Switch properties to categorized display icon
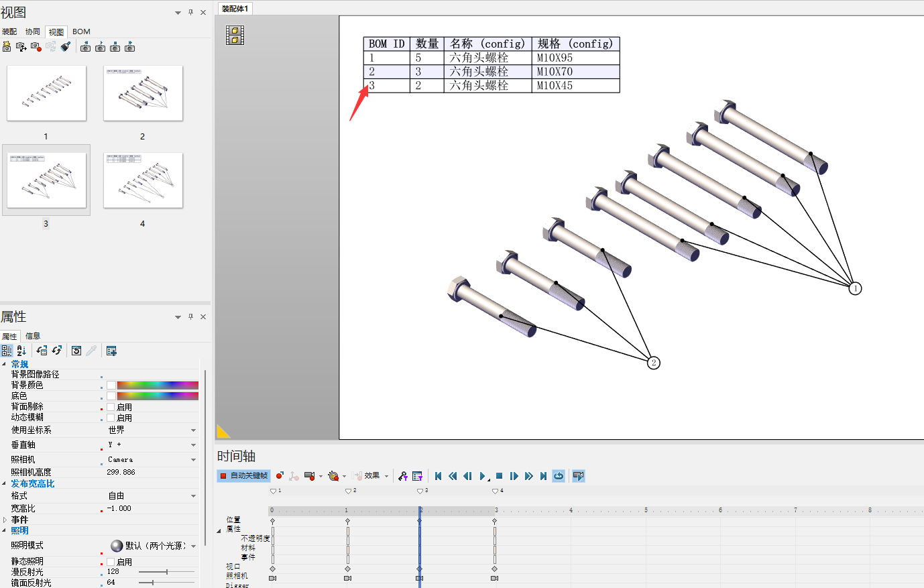The width and height of the screenshot is (924, 588). (x=7, y=351)
